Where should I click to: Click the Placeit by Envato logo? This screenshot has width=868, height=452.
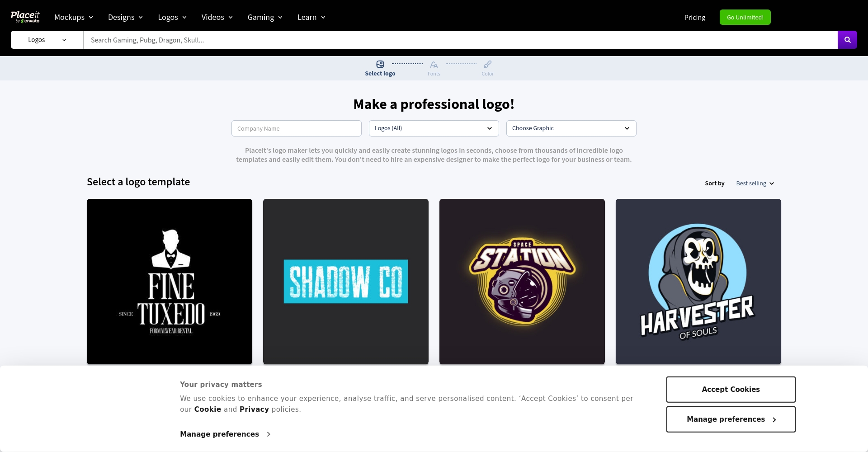point(25,17)
